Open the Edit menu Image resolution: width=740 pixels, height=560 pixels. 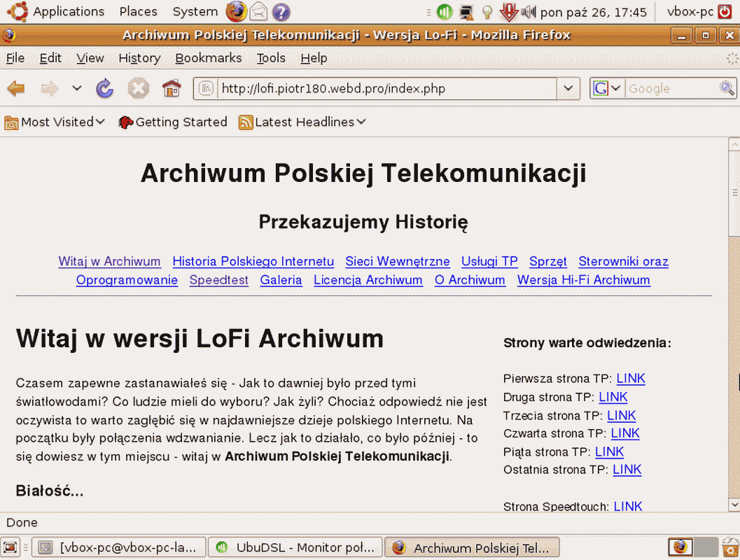coord(50,58)
